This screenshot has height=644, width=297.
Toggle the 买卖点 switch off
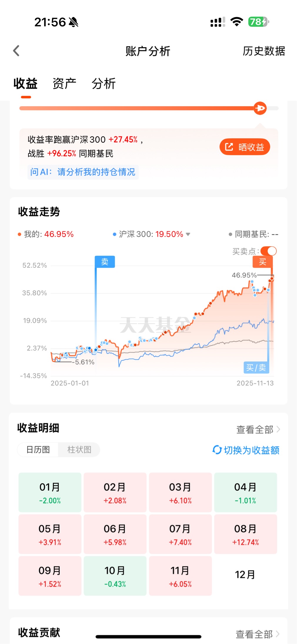tap(268, 251)
